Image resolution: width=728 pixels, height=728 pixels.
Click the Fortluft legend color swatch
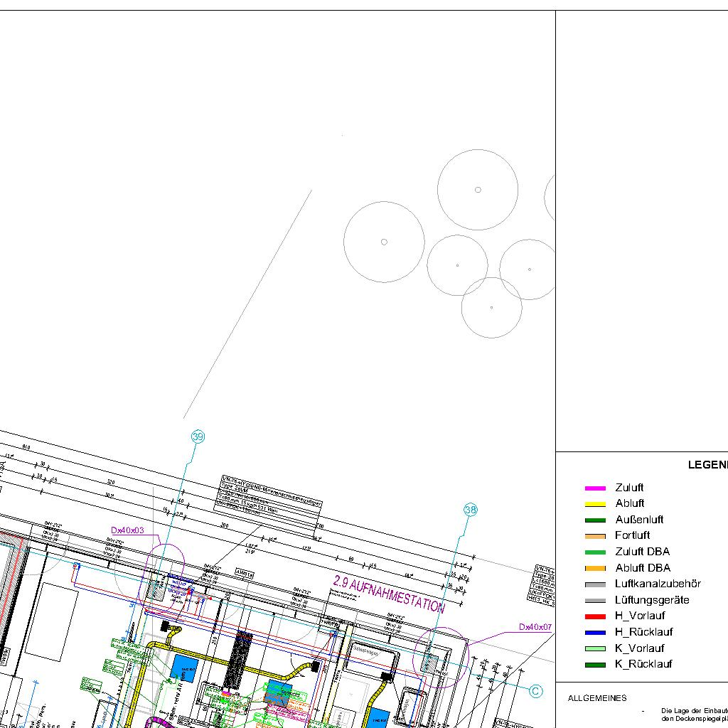tap(594, 536)
